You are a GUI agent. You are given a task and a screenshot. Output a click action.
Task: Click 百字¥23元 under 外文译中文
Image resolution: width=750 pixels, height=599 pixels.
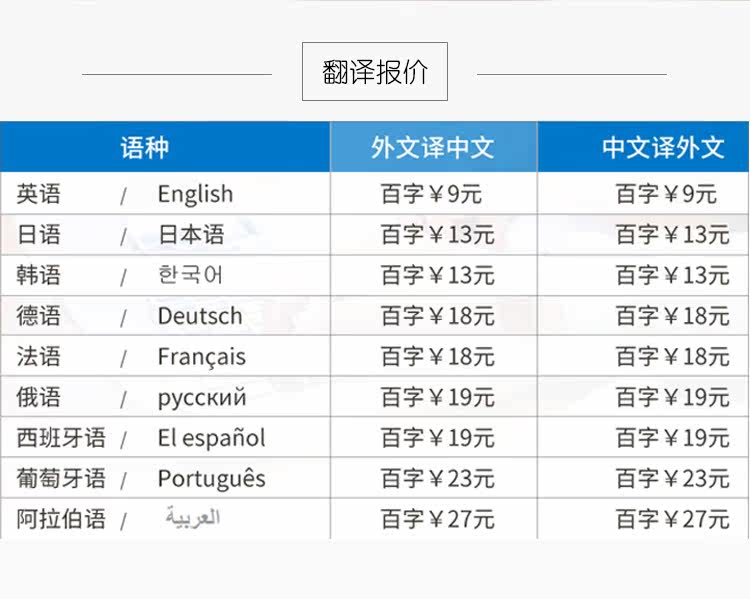pos(438,479)
